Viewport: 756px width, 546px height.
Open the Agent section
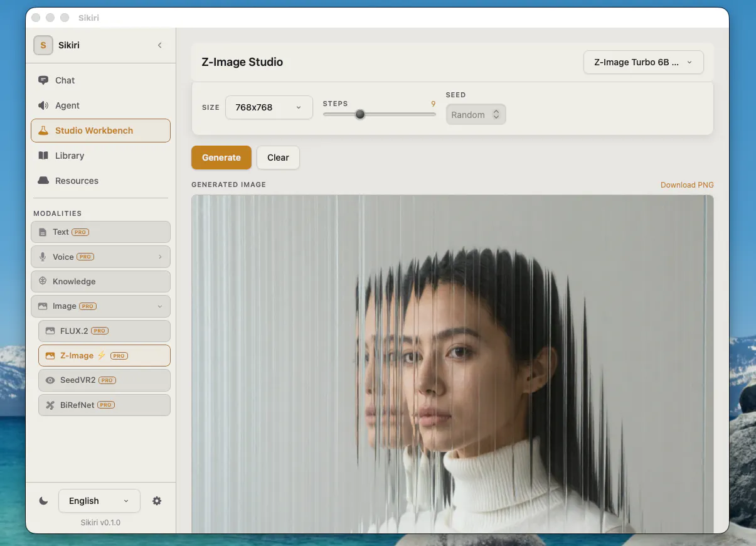click(100, 105)
